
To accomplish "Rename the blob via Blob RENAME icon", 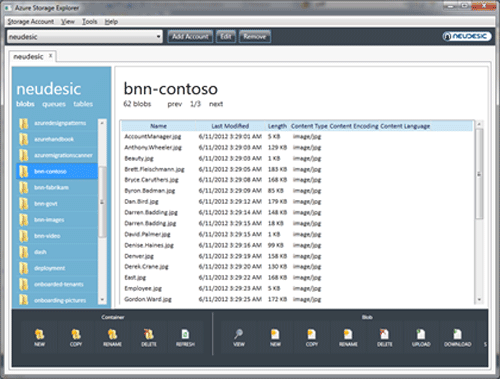I will click(x=348, y=337).
